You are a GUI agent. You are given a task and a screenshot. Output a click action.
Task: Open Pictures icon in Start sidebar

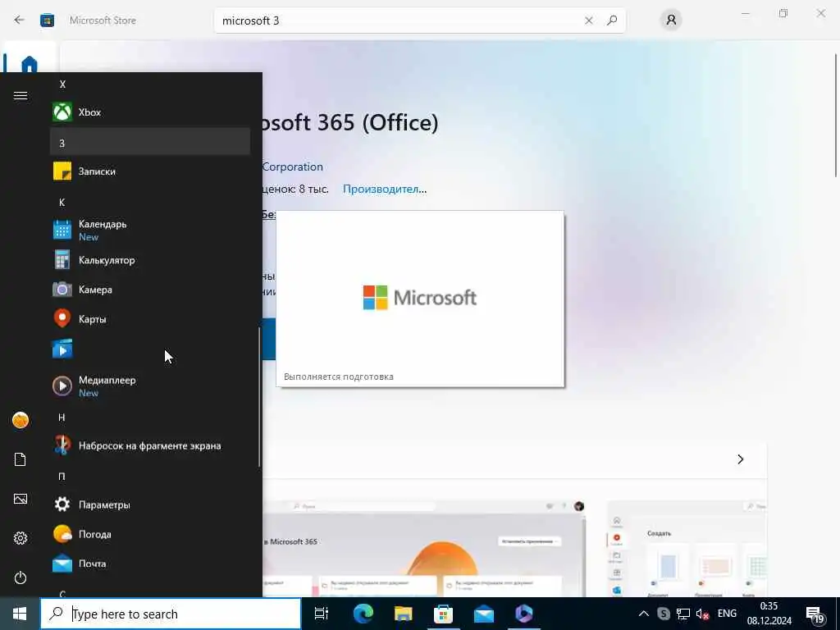[21, 499]
